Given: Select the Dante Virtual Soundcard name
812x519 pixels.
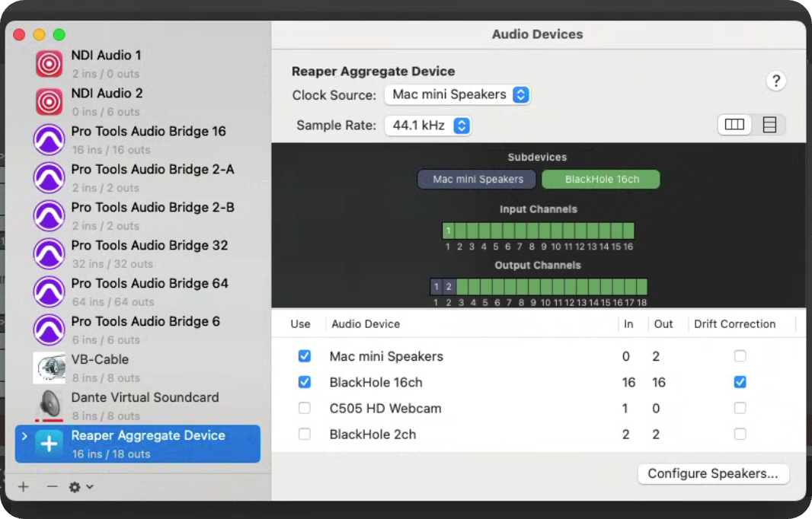Looking at the screenshot, I should tap(145, 398).
